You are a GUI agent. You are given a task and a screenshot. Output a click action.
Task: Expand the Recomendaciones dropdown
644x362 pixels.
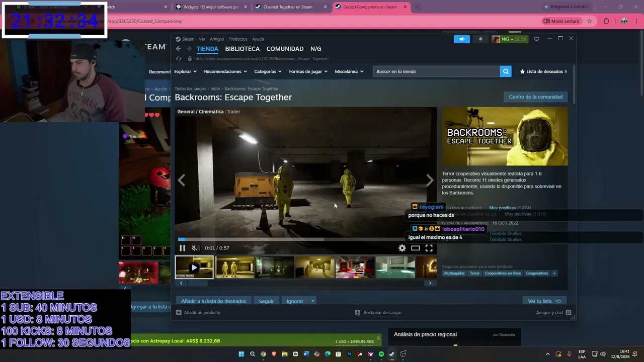(225, 71)
